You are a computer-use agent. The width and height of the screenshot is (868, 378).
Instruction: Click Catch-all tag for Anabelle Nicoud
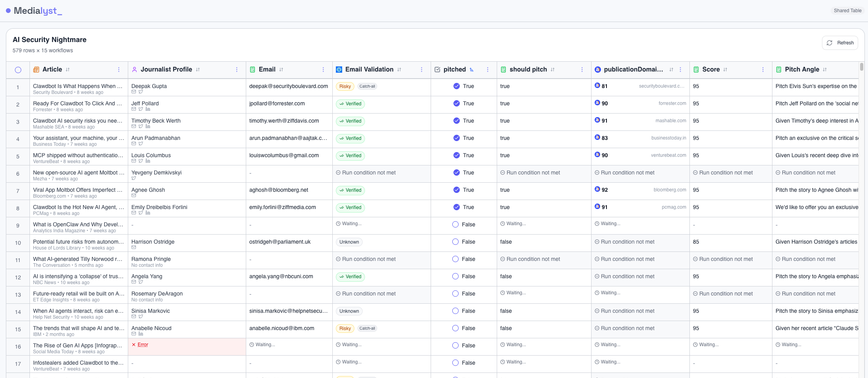[367, 328]
